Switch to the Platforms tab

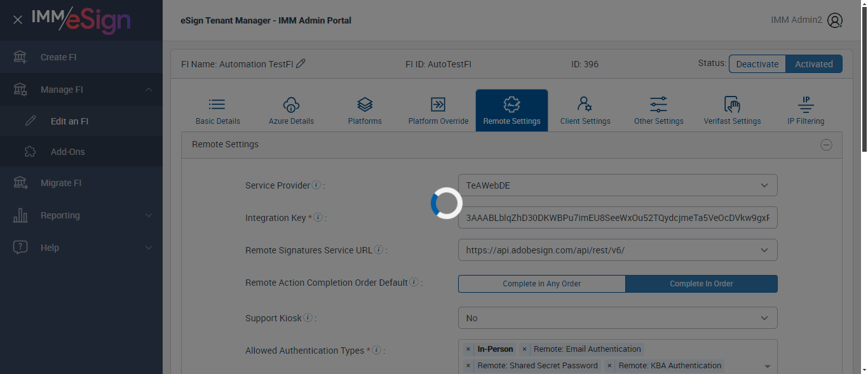click(x=365, y=110)
